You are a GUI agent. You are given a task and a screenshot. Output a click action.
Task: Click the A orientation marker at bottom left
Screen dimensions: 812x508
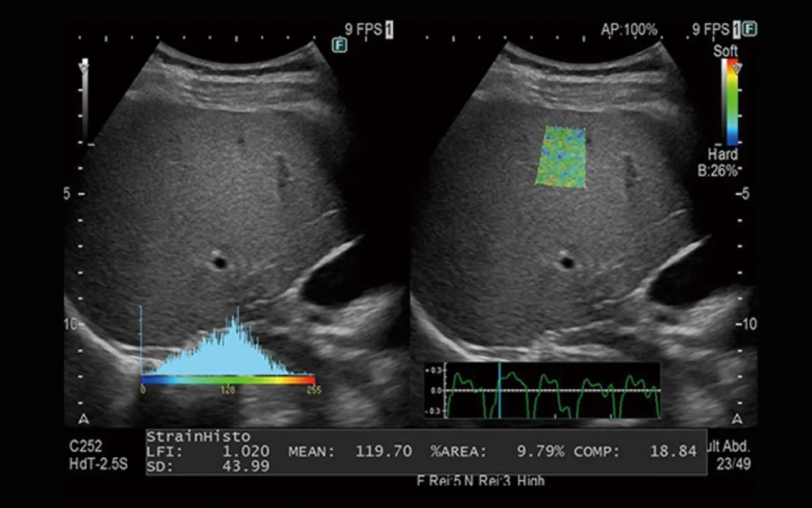(x=83, y=419)
